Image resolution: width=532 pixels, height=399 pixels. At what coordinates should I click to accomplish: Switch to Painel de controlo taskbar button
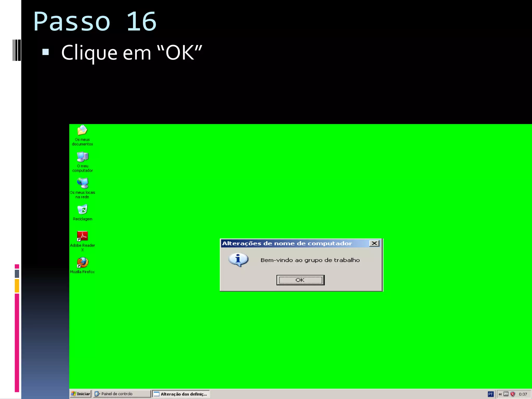point(122,394)
